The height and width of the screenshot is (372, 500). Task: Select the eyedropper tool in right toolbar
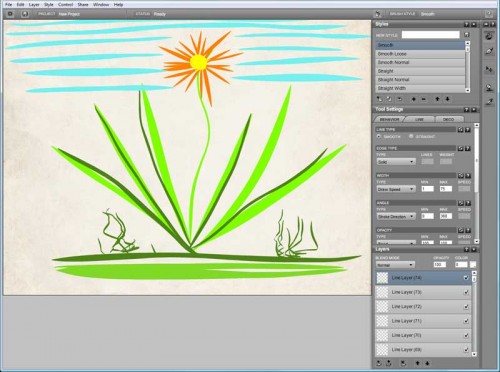click(489, 102)
